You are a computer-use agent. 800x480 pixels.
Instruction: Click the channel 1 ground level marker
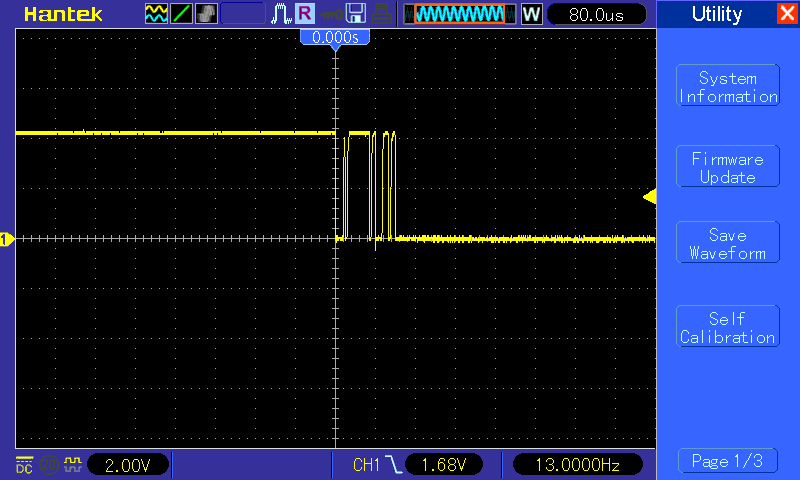(x=7, y=239)
